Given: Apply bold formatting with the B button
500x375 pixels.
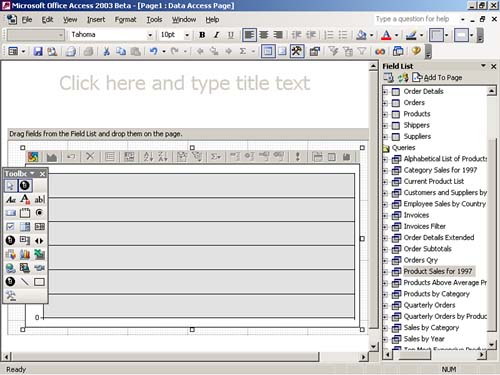Looking at the screenshot, I should tap(202, 35).
